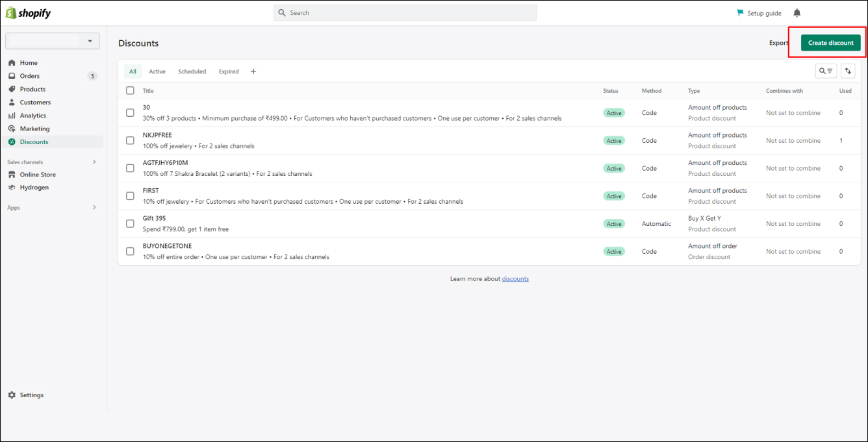Viewport: 868px width, 442px height.
Task: Click the Status column header
Action: pyautogui.click(x=611, y=91)
